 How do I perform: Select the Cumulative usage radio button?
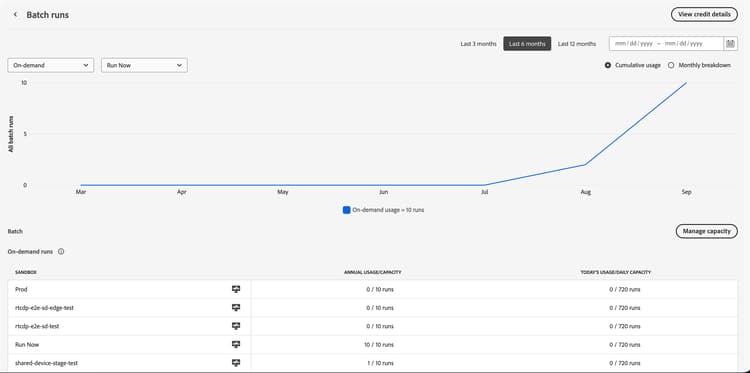pyautogui.click(x=607, y=66)
